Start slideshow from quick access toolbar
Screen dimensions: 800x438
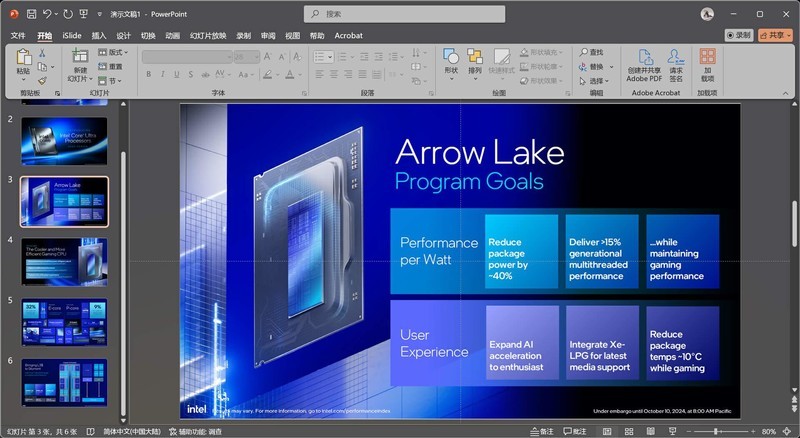coord(84,14)
